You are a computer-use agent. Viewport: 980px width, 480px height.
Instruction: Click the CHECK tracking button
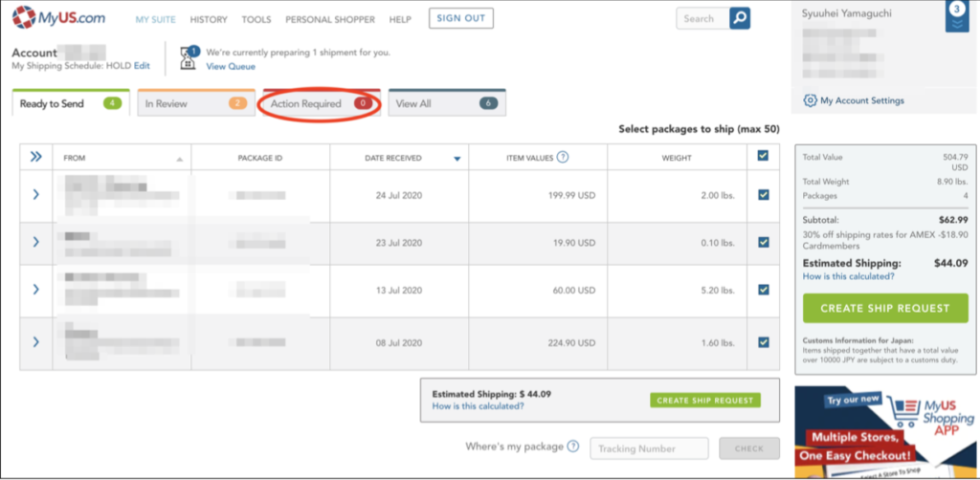coord(749,448)
